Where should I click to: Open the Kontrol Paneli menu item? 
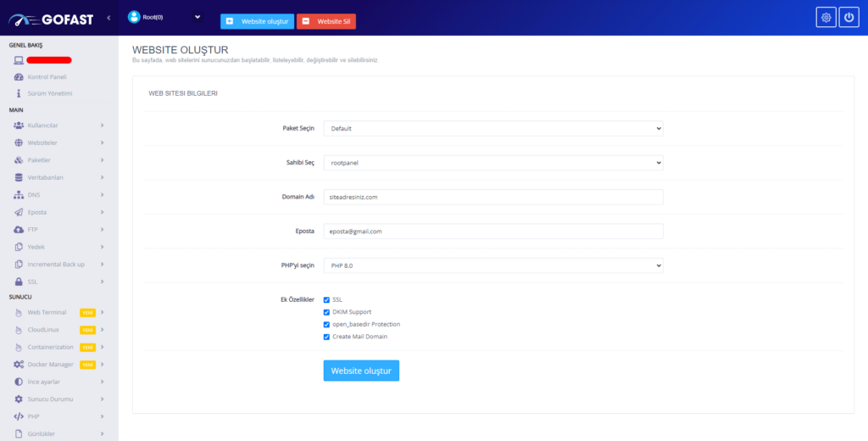pos(47,77)
